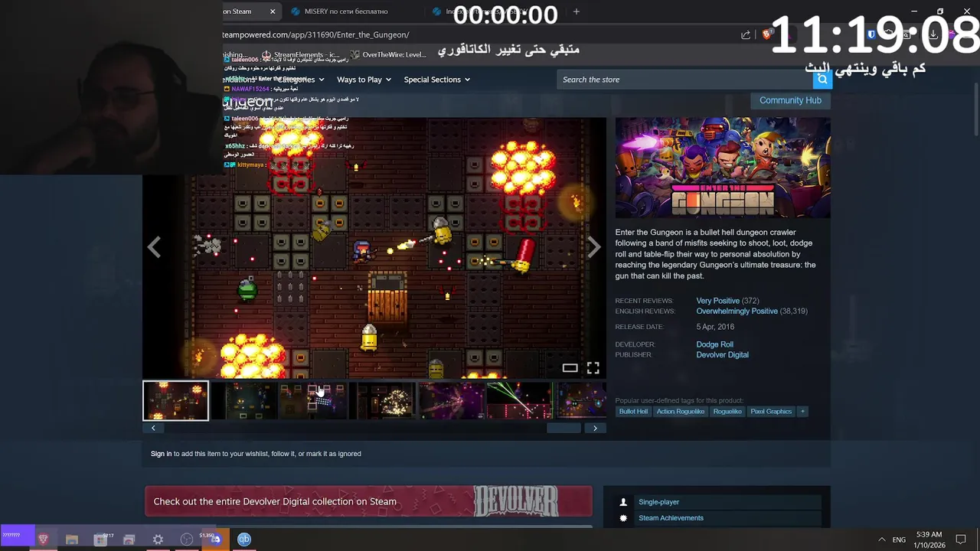Screen dimensions: 980x551
Task: Expand more tags with the plus button
Action: [802, 412]
